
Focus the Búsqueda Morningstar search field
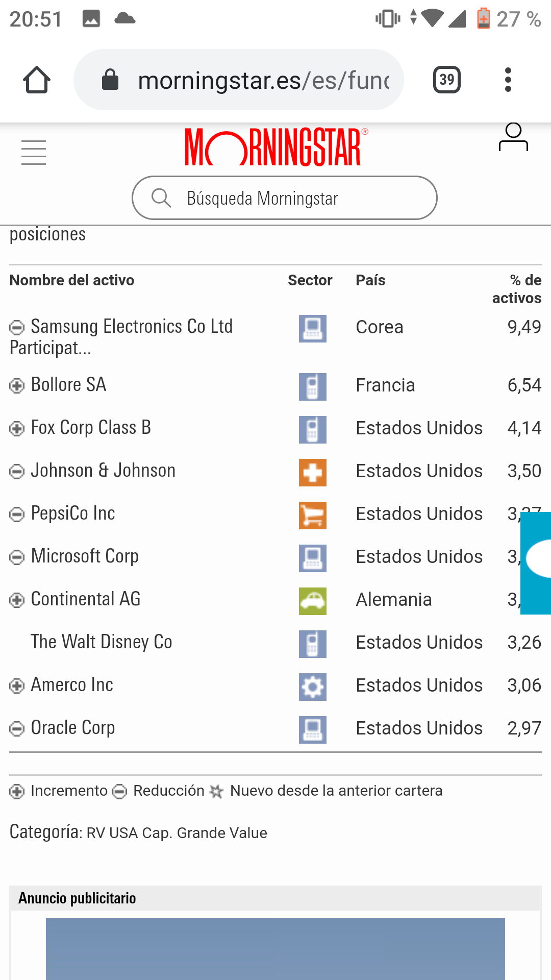tap(284, 198)
